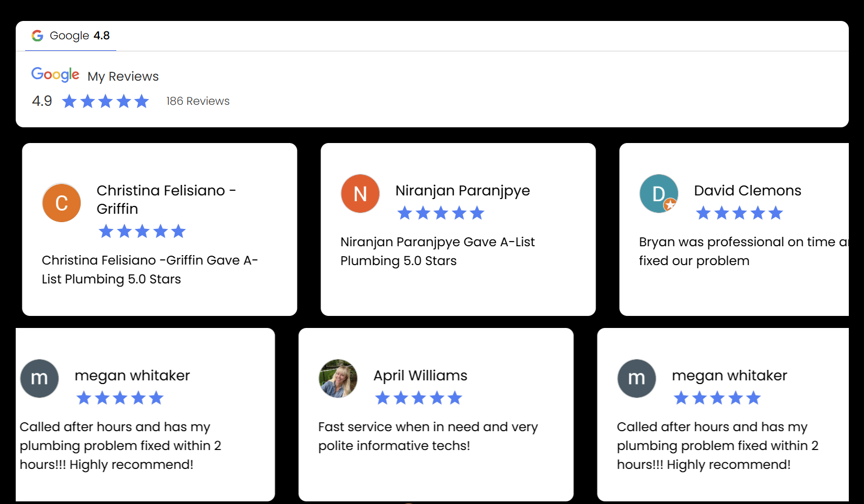This screenshot has height=504, width=864.
Task: Select David Clemons' avatar with star badge
Action: click(658, 194)
